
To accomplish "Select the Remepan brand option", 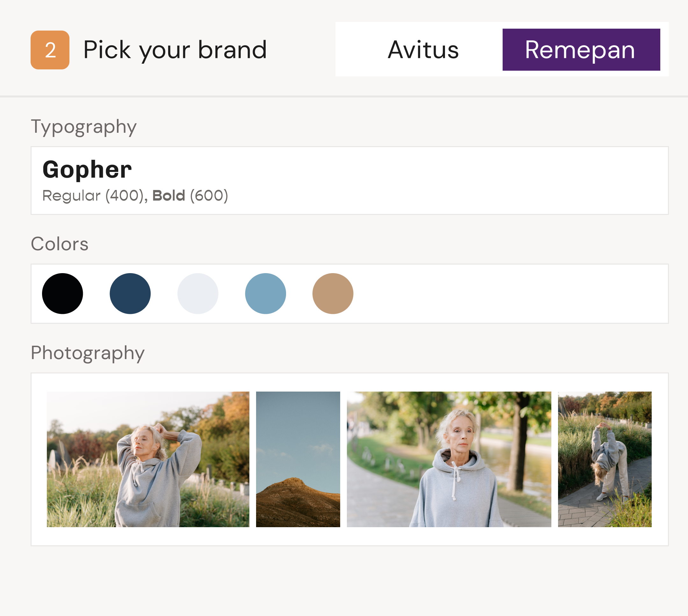I will coord(581,50).
